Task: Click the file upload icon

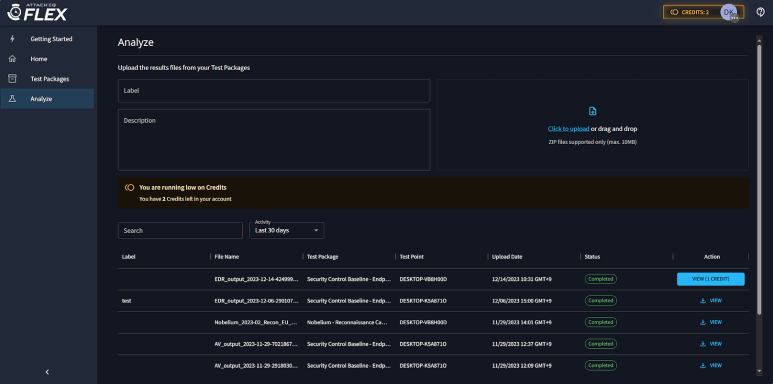Action: (593, 111)
